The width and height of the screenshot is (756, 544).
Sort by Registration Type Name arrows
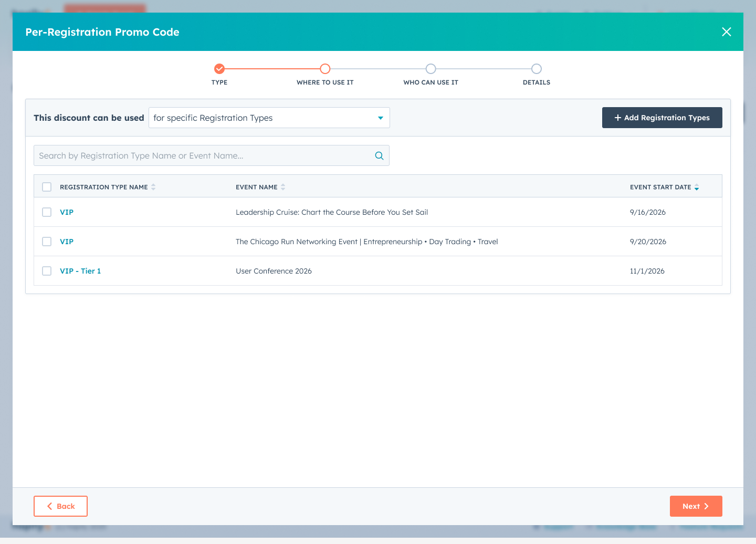click(153, 187)
